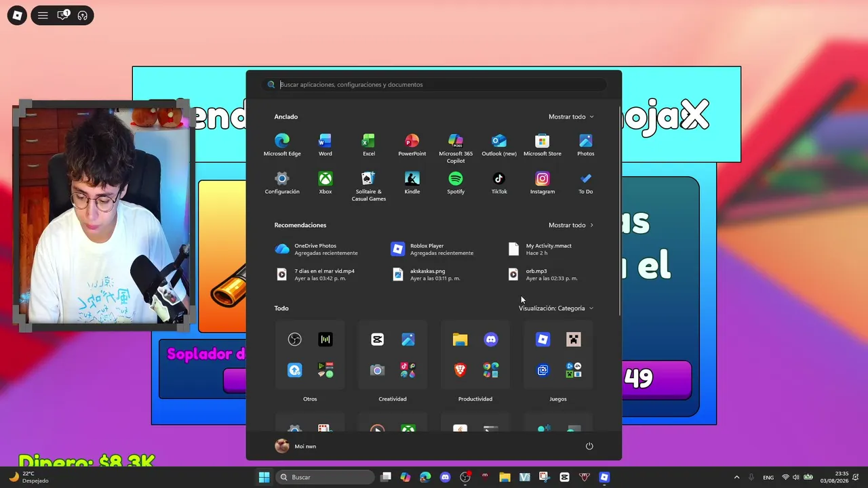Open the ENG language switcher
Screen dimensions: 868x488
[768, 477]
